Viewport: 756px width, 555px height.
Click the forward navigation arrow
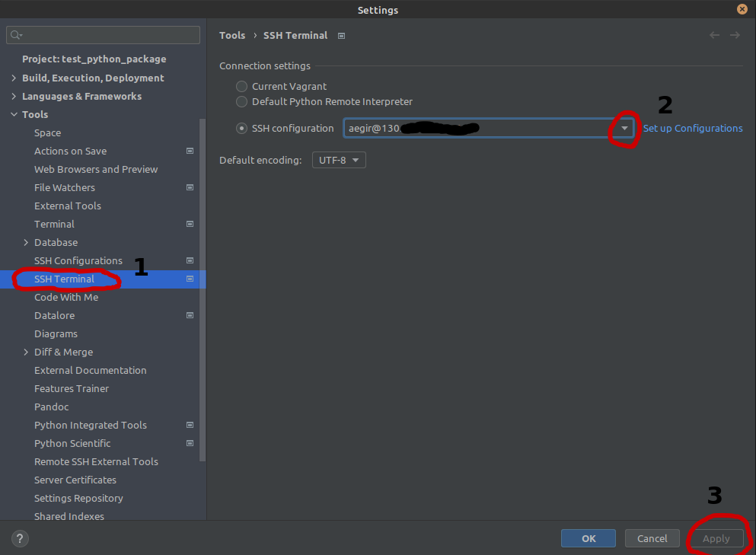pos(735,35)
